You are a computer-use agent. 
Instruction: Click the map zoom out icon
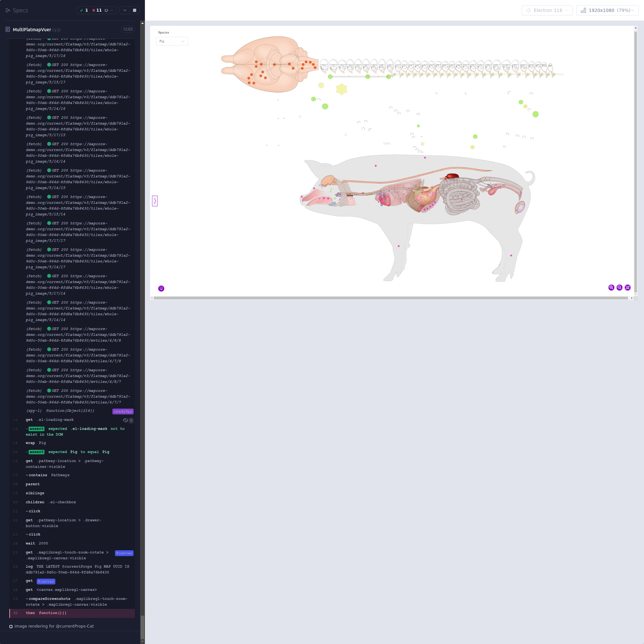pos(619,287)
